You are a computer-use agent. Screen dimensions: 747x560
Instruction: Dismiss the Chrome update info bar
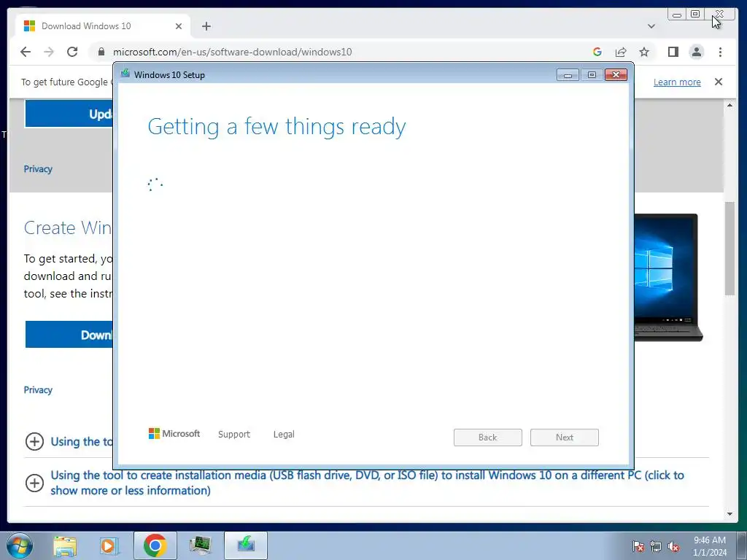[719, 82]
